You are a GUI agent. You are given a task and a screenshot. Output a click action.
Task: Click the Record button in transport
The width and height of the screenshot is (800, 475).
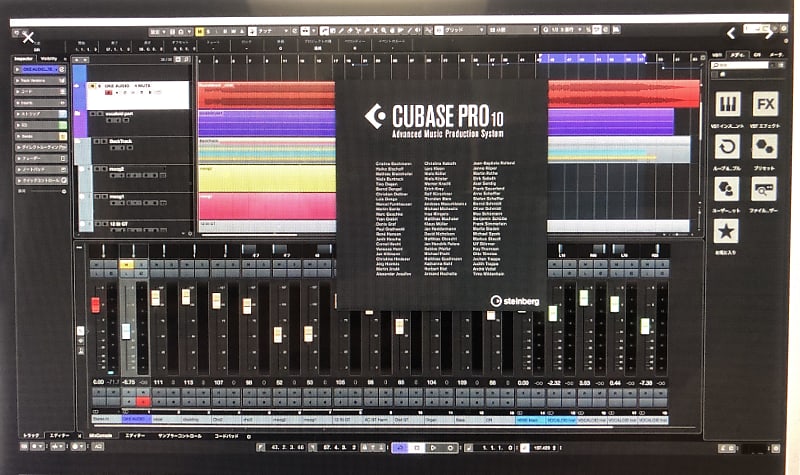tap(450, 447)
